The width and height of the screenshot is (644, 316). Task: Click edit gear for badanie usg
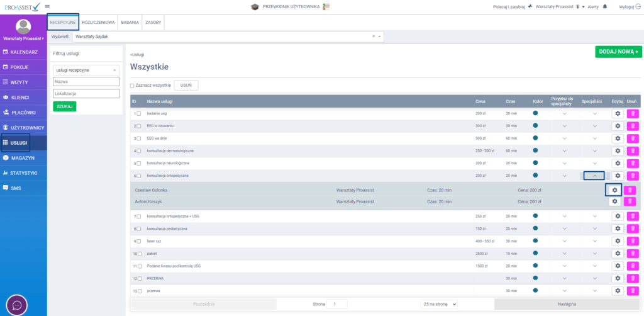[617, 113]
